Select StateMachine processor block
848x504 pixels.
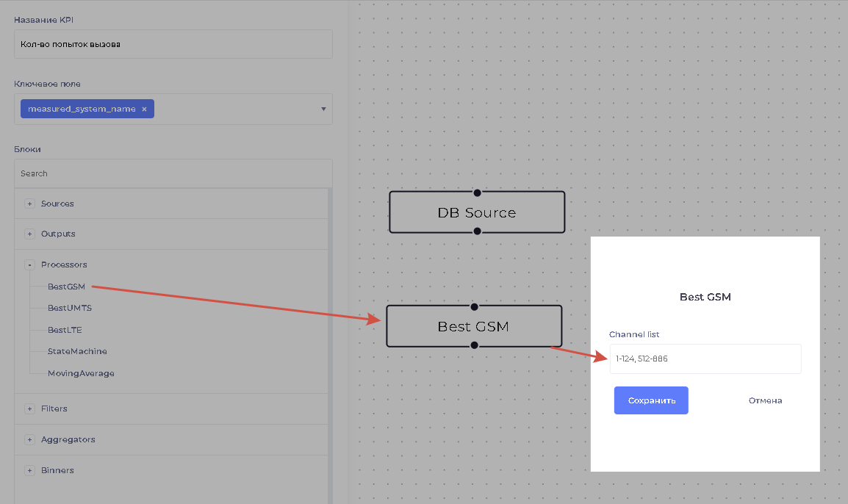click(x=77, y=351)
